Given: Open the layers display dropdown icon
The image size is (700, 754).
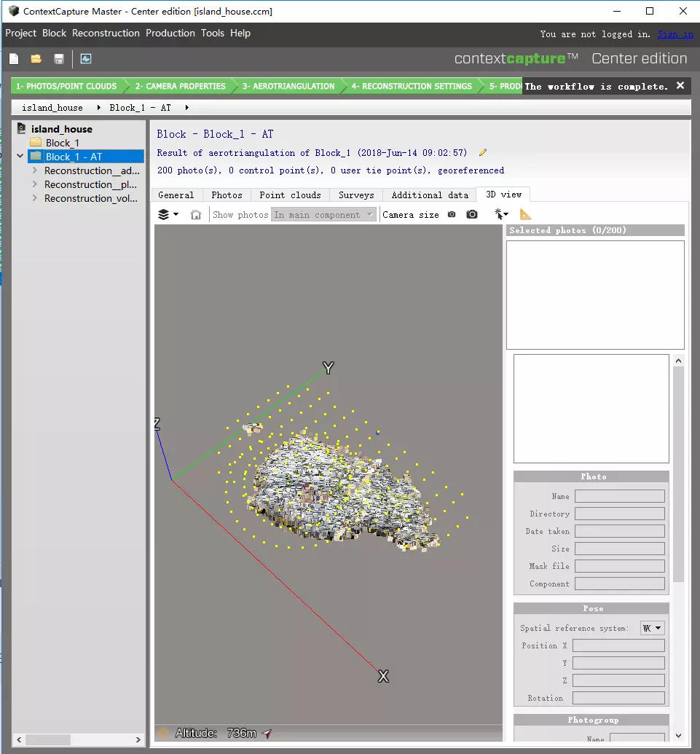Looking at the screenshot, I should 168,214.
